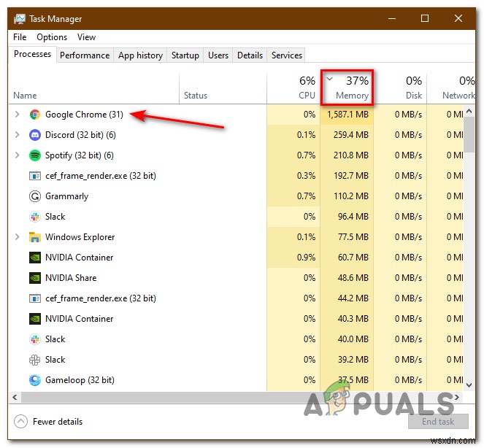Minimize the Task Manager window
484x448 pixels.
pyautogui.click(x=392, y=18)
